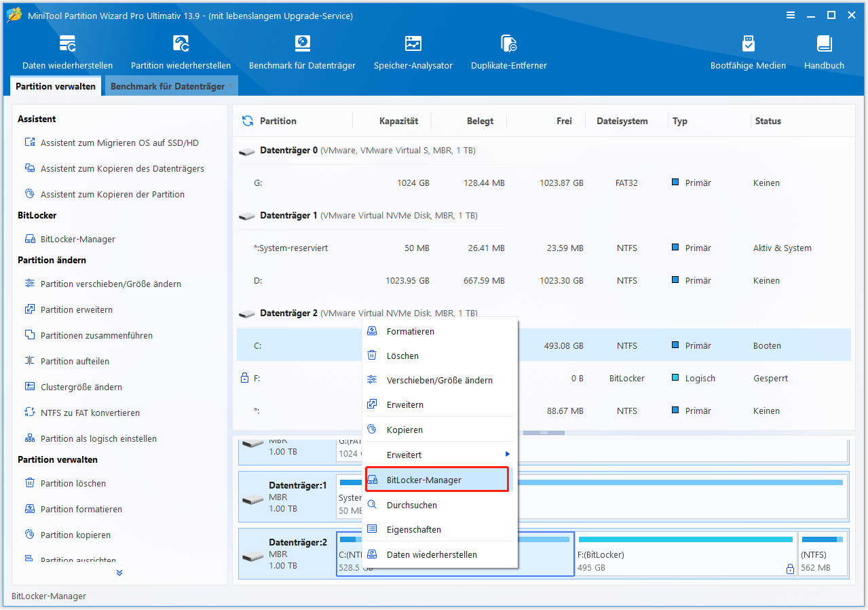This screenshot has height=610, width=868.
Task: Select the Datenträger 1 header row
Action: coord(543,216)
